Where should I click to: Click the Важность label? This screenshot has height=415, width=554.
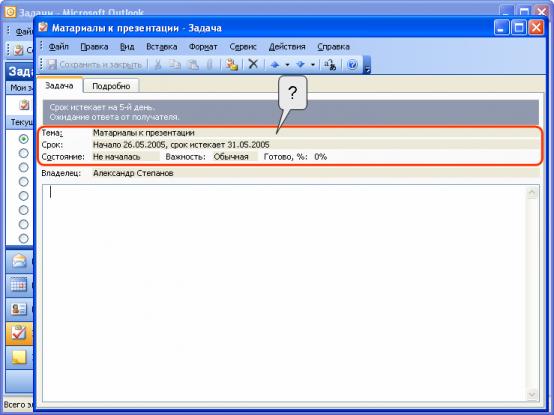185,157
